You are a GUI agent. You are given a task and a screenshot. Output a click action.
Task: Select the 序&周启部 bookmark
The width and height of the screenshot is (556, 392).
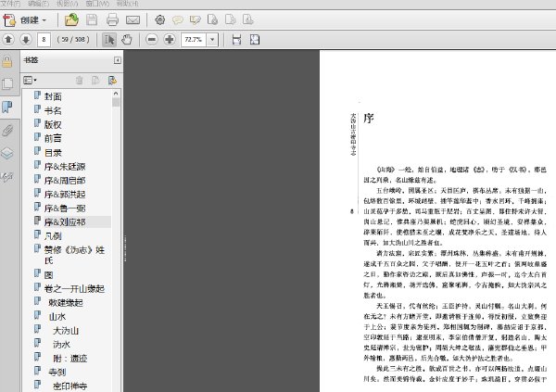(x=65, y=180)
